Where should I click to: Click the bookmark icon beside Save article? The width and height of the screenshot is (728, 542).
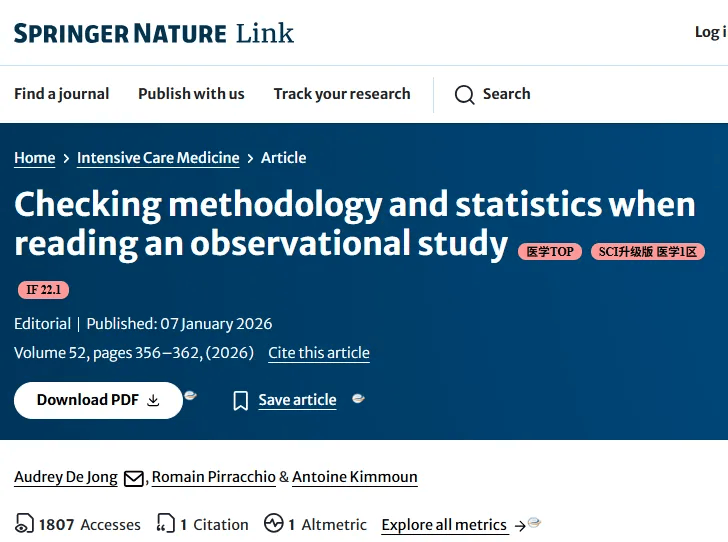pyautogui.click(x=241, y=401)
